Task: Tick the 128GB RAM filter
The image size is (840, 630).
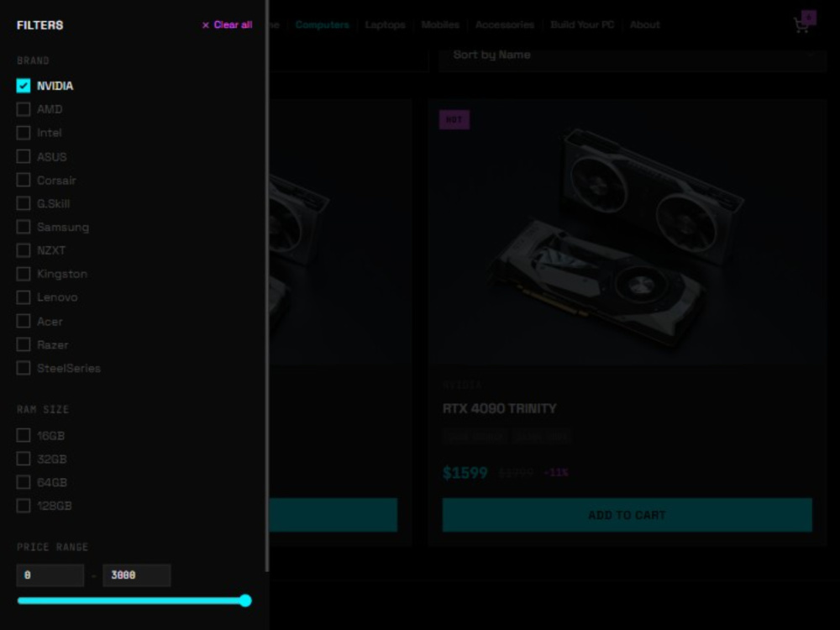Action: coord(23,506)
